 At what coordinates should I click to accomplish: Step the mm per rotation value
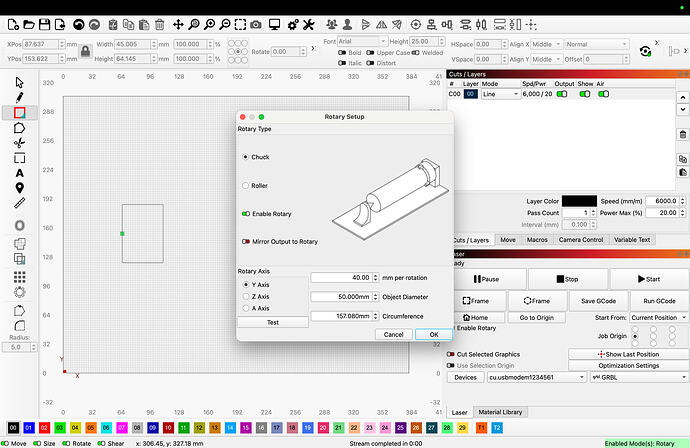tap(375, 278)
